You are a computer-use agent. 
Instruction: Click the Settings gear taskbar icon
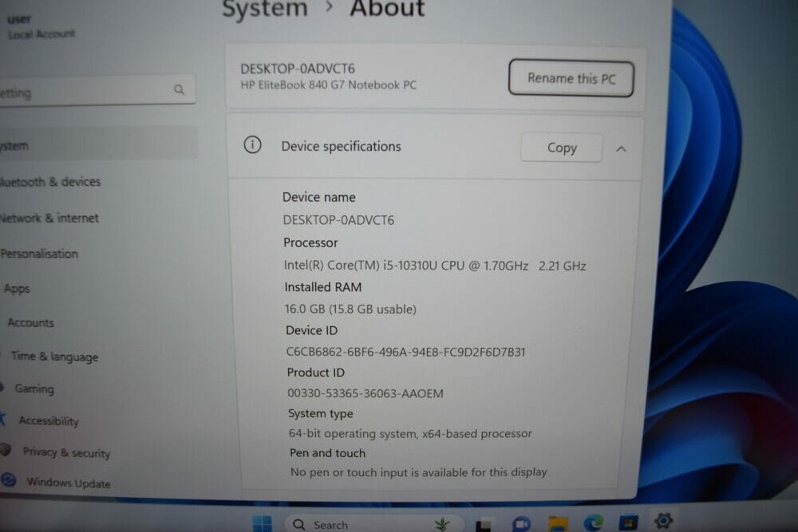(x=663, y=520)
